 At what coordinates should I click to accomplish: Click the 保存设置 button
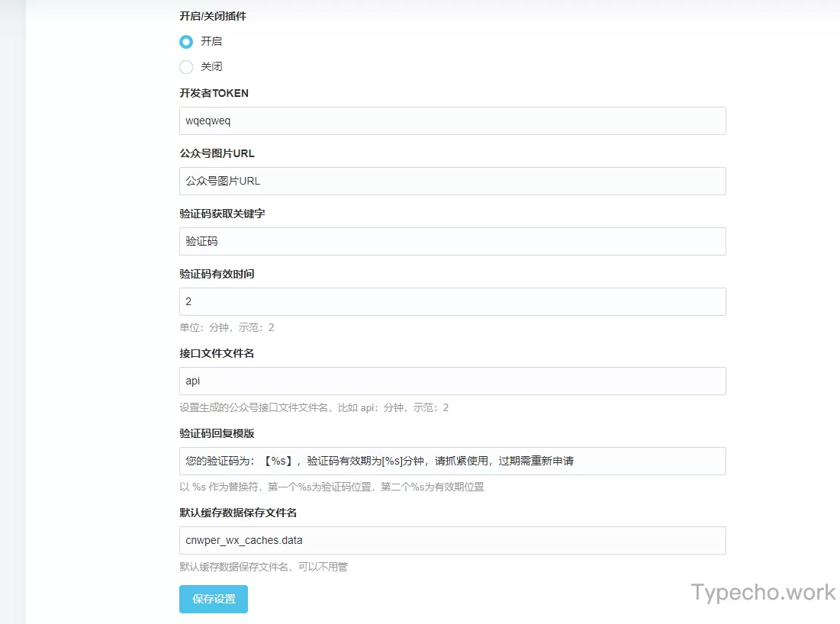213,600
